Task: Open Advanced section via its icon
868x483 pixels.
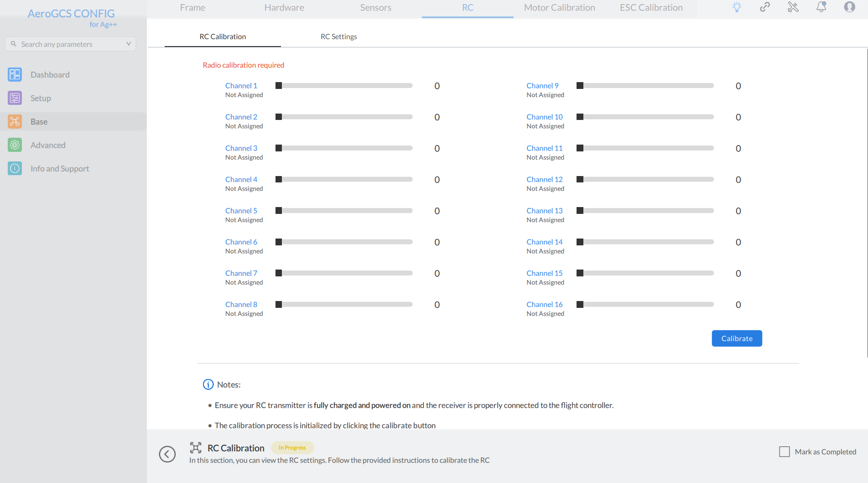Action: [x=15, y=145]
